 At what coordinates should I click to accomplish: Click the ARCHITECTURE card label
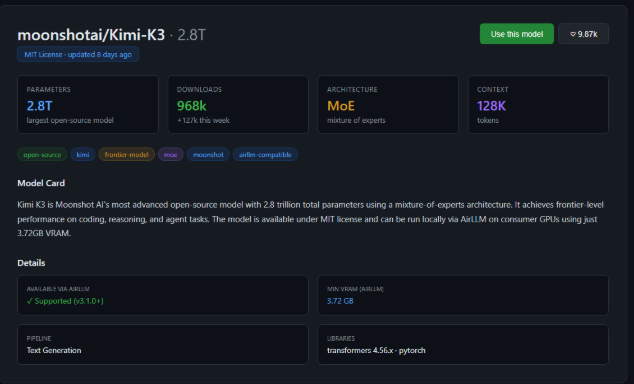coord(352,90)
